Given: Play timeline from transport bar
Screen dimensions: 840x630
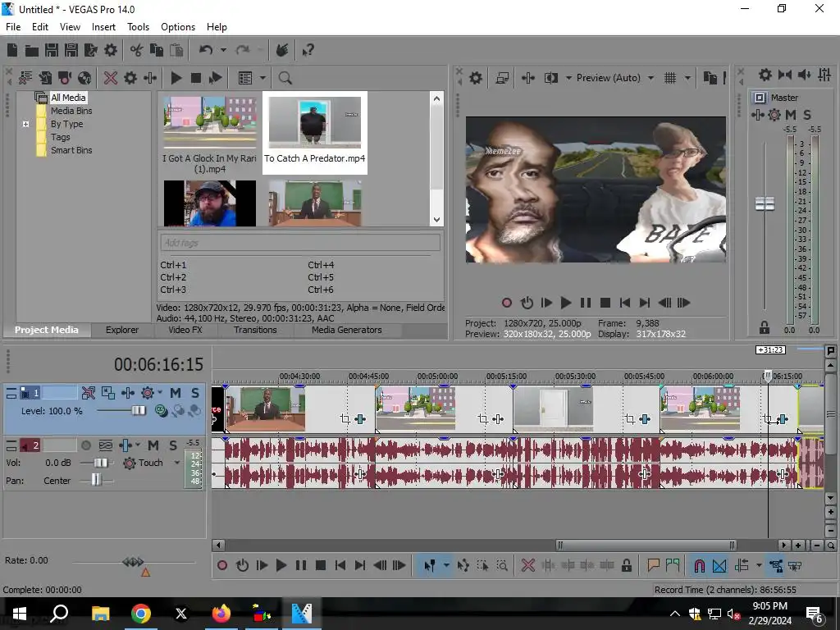Looking at the screenshot, I should (x=281, y=566).
